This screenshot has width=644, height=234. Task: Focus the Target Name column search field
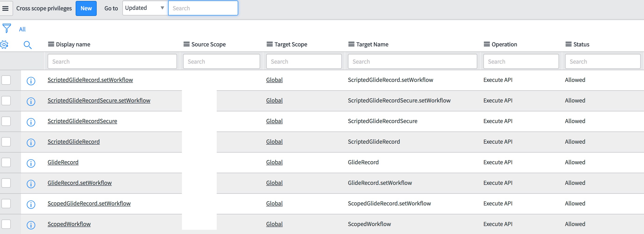413,61
